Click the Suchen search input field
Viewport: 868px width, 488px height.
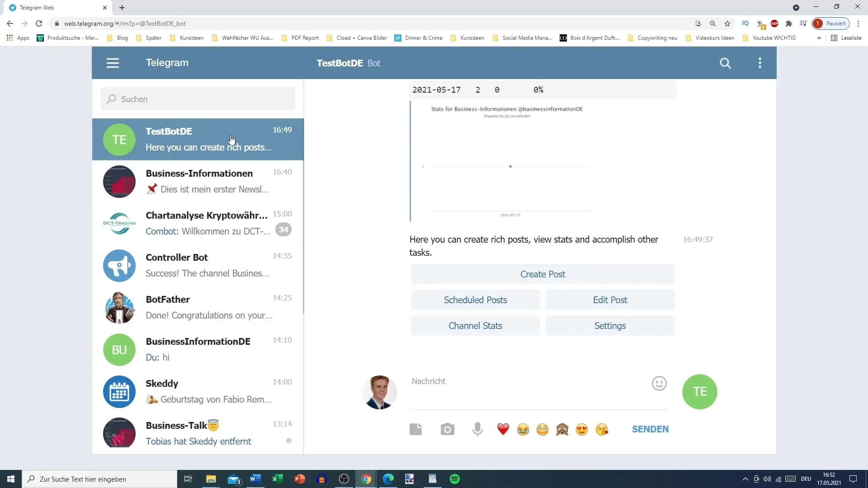pyautogui.click(x=198, y=99)
